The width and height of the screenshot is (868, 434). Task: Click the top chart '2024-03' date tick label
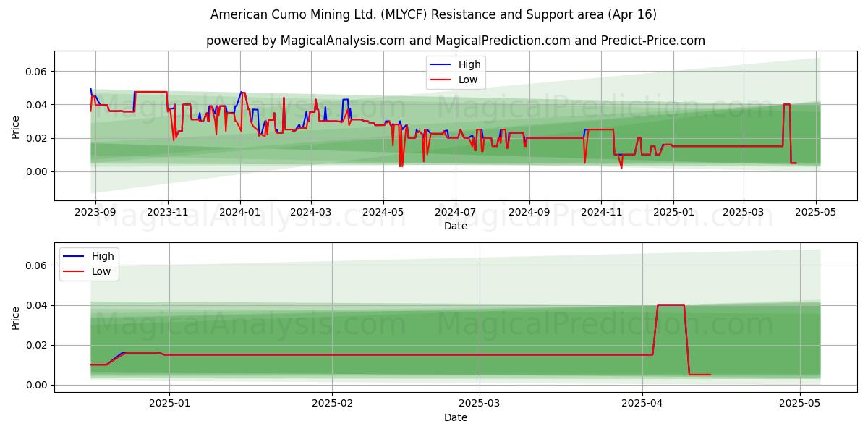[311, 213]
